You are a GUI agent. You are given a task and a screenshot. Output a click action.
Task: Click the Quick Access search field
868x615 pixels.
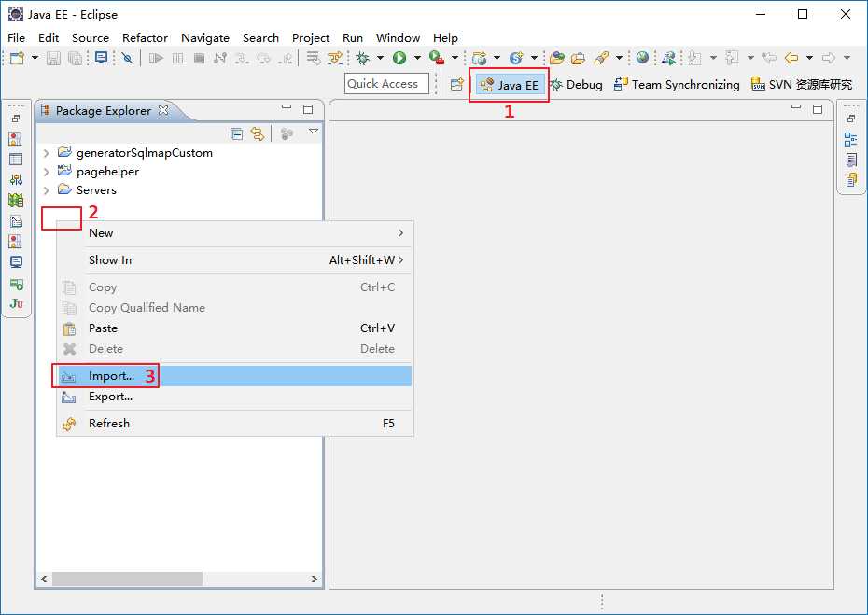coord(386,84)
